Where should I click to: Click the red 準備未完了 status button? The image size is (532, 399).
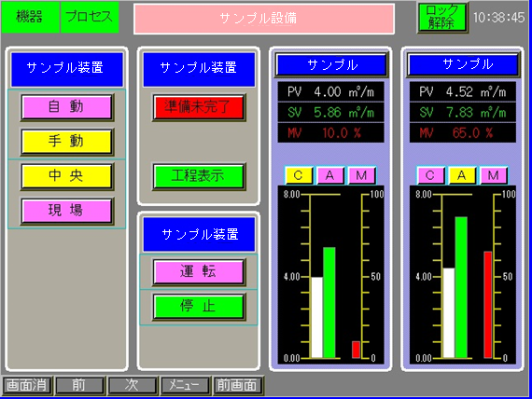coord(199,107)
